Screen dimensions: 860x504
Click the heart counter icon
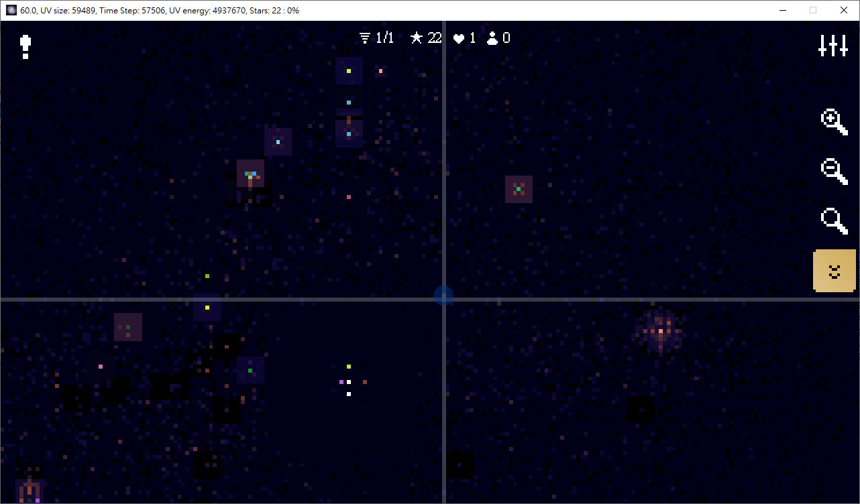pyautogui.click(x=459, y=38)
